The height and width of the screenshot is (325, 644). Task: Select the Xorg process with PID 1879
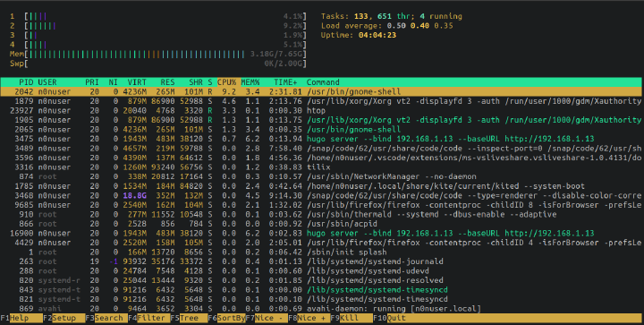pyautogui.click(x=321, y=101)
